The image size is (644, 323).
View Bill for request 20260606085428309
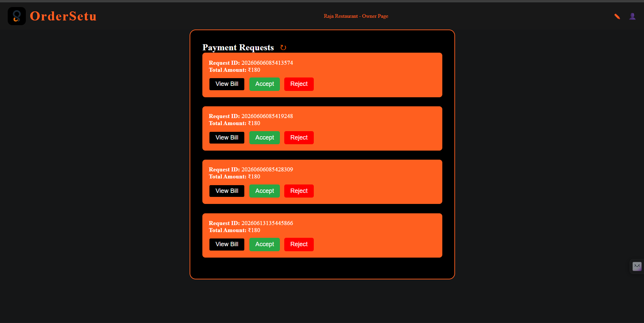[227, 191]
